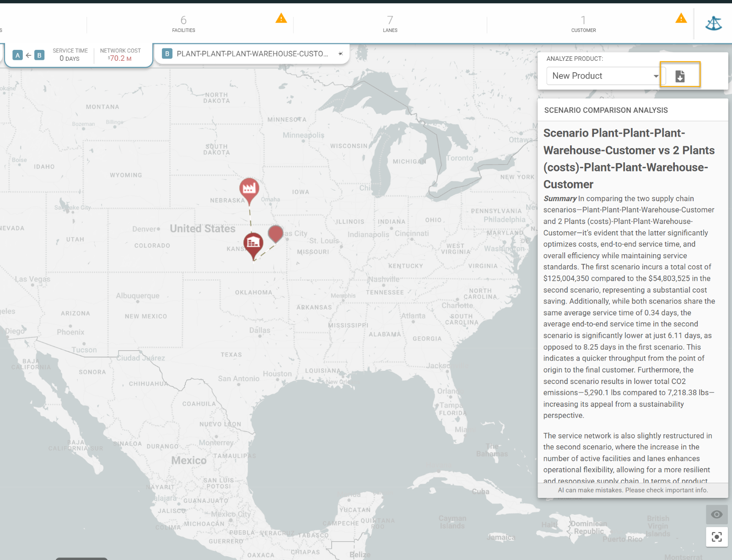Select the factory plant marker near Nebraska

click(249, 188)
